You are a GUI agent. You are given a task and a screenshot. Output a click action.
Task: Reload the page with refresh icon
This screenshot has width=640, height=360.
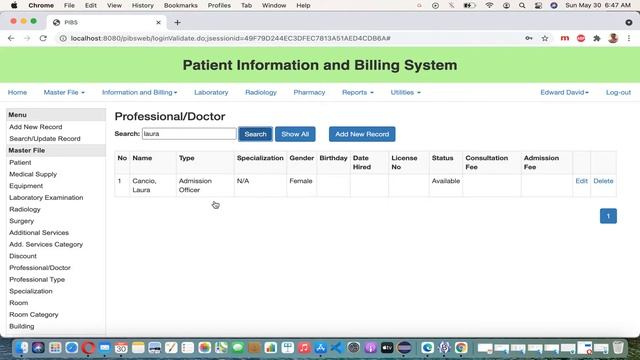click(43, 38)
